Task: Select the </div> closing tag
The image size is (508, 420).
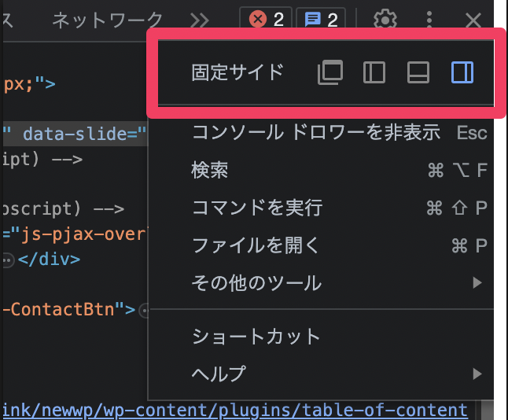Action: 50,260
